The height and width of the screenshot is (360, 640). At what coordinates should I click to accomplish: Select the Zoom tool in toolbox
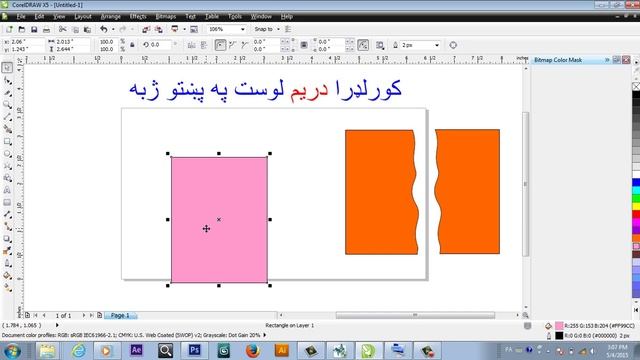pos(7,105)
